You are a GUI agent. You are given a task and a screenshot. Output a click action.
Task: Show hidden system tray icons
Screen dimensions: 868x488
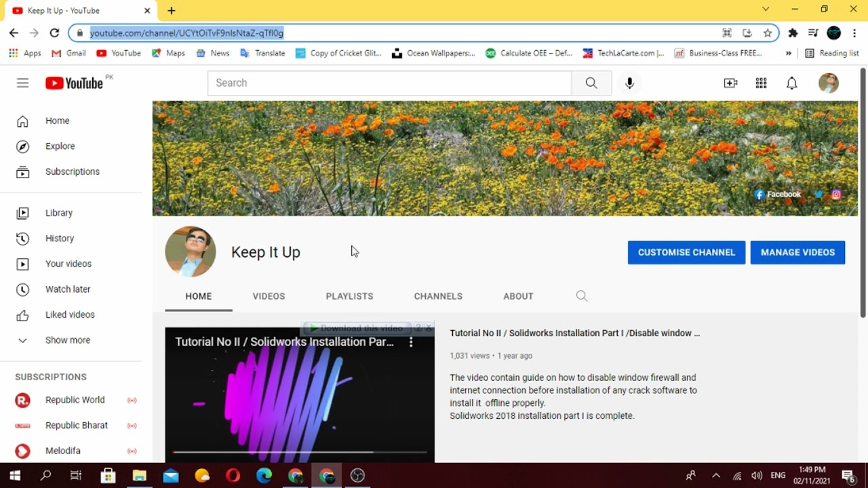pyautogui.click(x=715, y=476)
